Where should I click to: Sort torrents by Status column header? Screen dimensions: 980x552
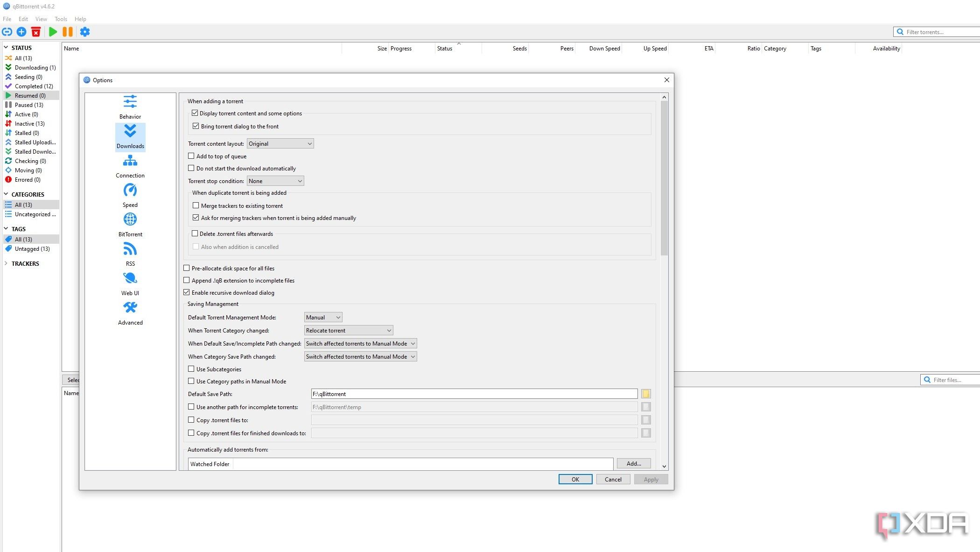pos(458,48)
